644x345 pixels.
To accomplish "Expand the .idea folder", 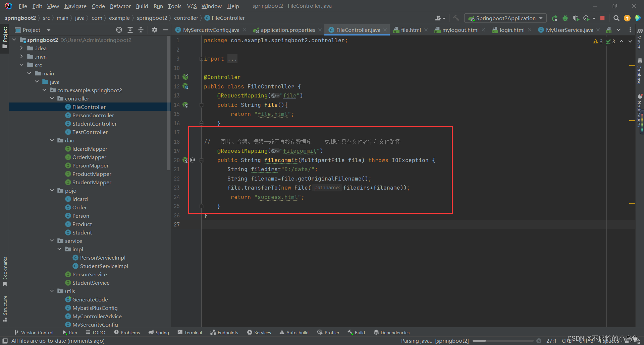I will point(21,48).
